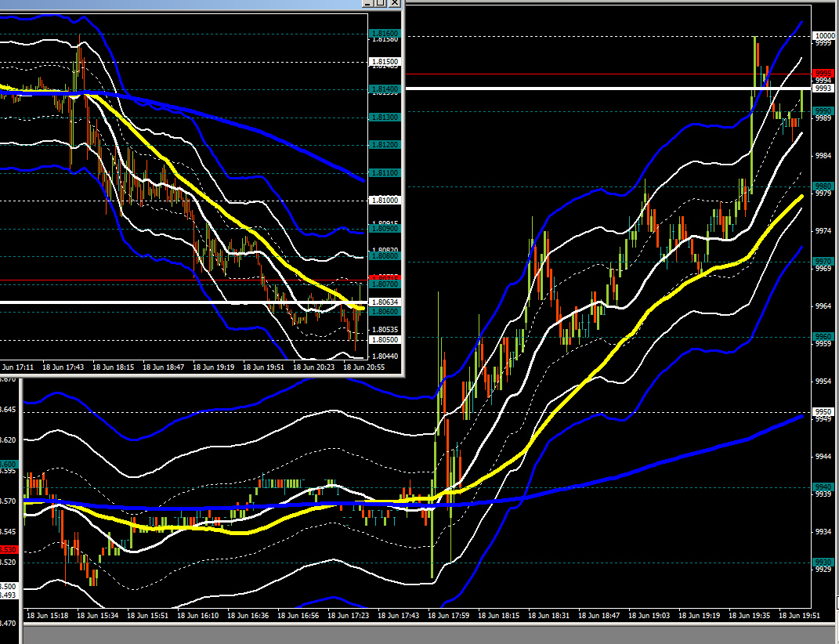This screenshot has width=839, height=644.
Task: Click 18 Jun 19:19 label in small overlay chart
Action: point(214,367)
